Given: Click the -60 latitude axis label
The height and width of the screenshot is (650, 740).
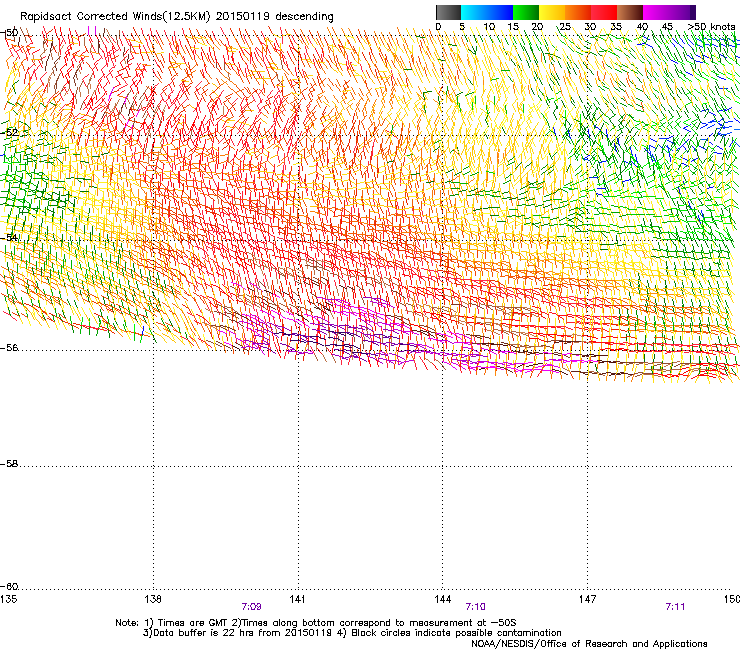Looking at the screenshot, I should tap(9, 587).
